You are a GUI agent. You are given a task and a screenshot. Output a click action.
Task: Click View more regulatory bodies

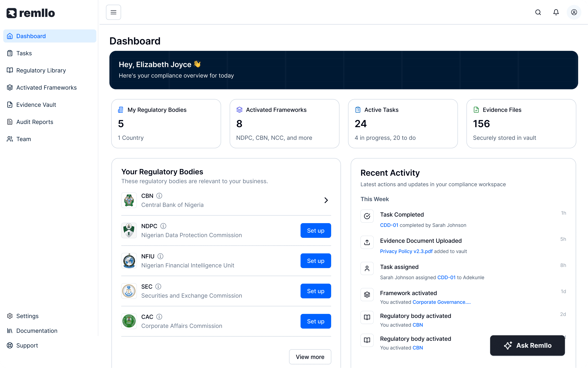pos(310,357)
